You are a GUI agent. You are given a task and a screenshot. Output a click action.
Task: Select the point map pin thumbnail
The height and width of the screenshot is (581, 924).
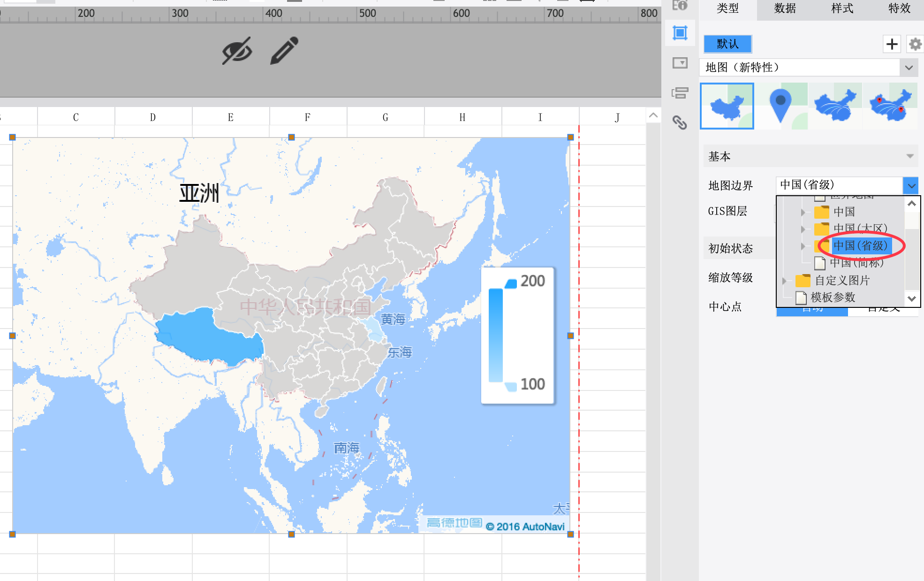point(781,106)
